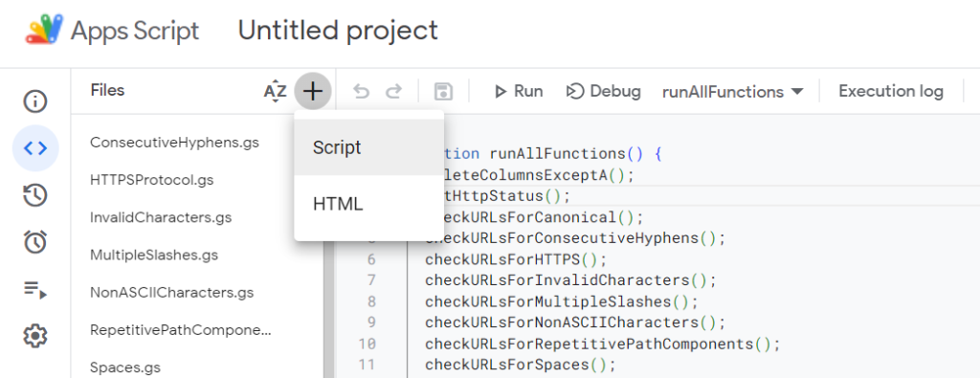
Task: Click the Add a file plus button
Action: (313, 91)
